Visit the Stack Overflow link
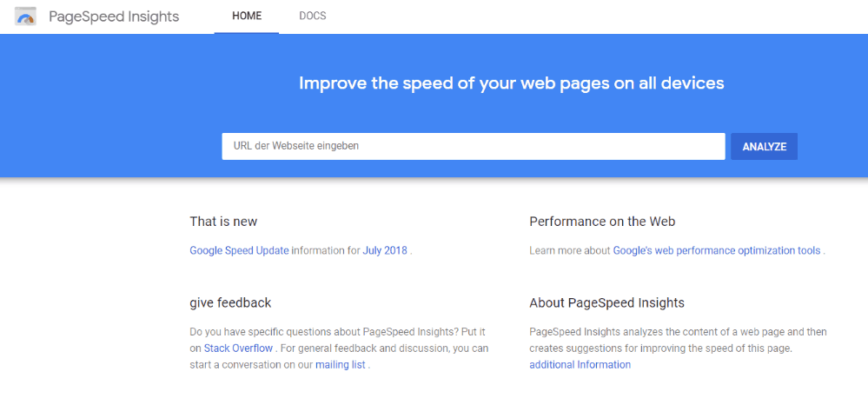 [x=238, y=348]
